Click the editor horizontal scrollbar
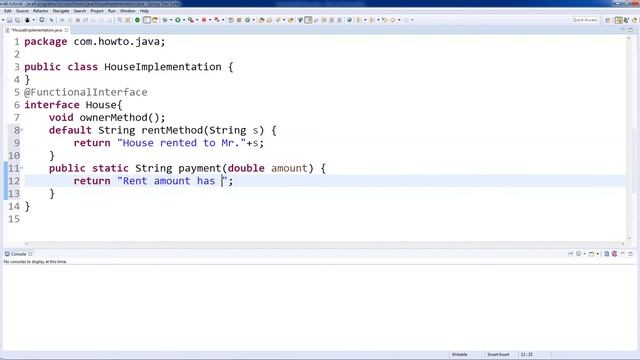640x360 pixels. click(324, 244)
